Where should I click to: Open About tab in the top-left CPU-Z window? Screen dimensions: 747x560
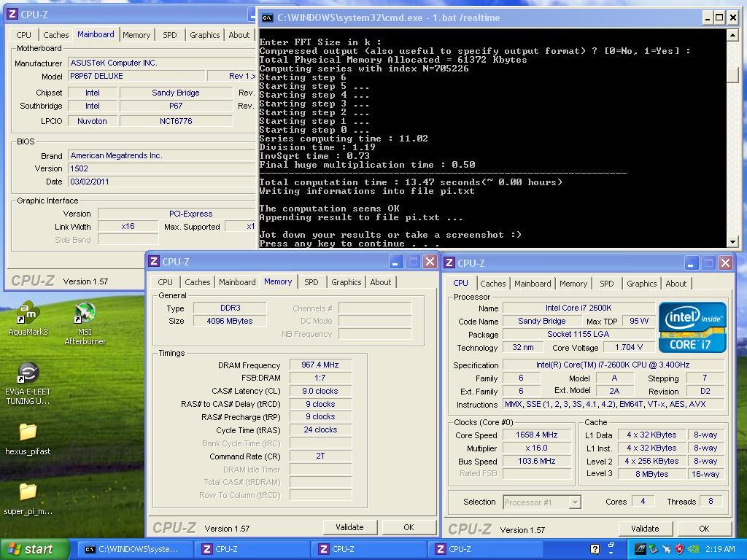tap(239, 35)
